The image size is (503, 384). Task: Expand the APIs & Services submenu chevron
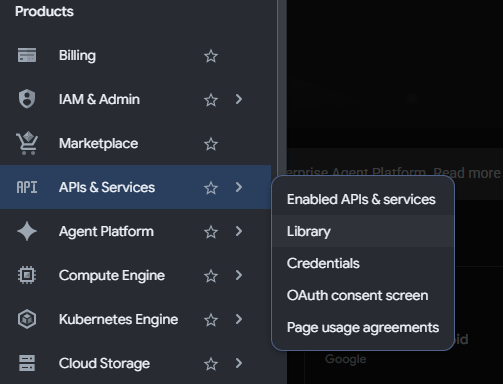[x=239, y=187]
